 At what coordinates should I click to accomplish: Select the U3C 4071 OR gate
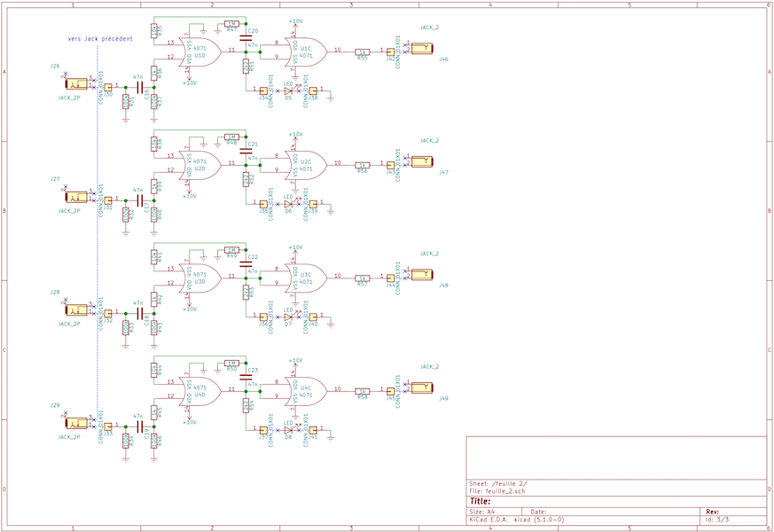click(x=305, y=277)
